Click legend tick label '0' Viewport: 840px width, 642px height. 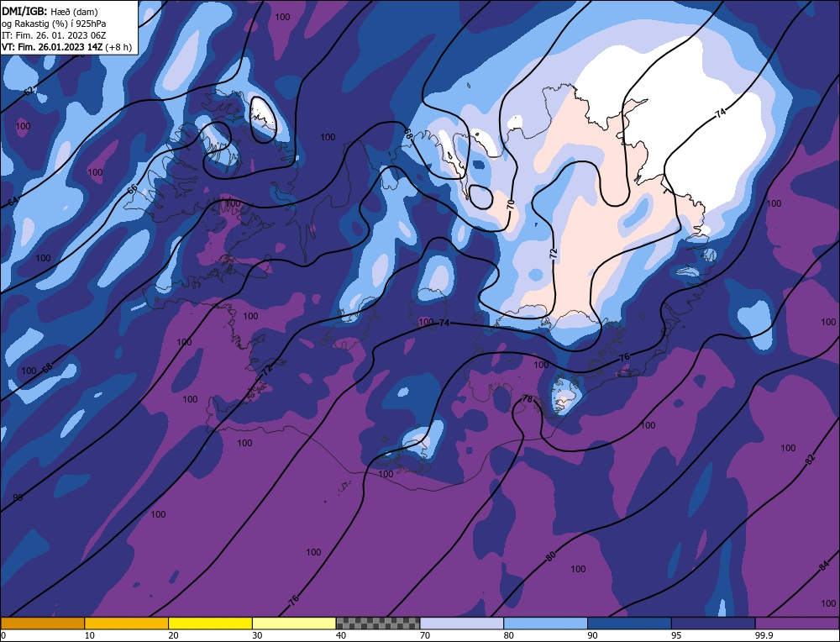pyautogui.click(x=3, y=635)
